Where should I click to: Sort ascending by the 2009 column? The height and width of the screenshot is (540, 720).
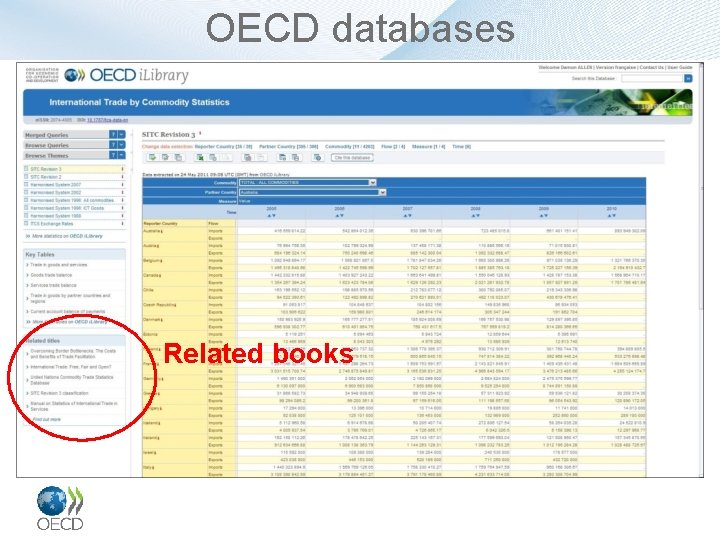tap(541, 216)
